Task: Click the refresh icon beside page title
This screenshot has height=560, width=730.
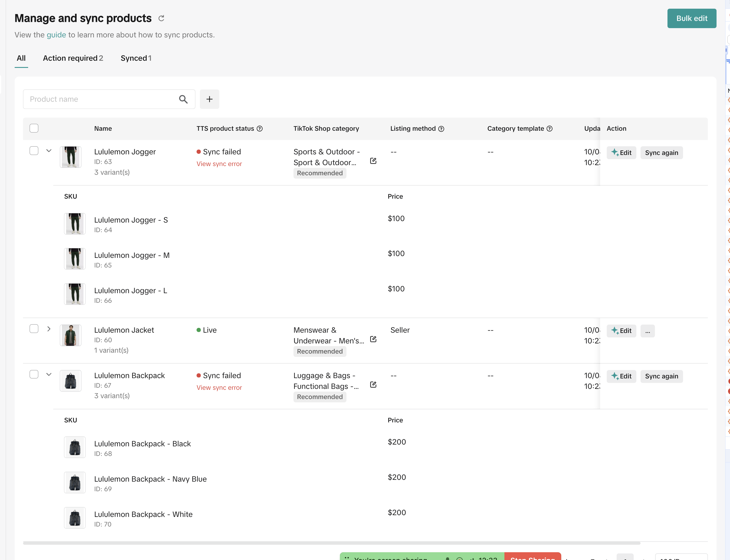Action: tap(161, 18)
